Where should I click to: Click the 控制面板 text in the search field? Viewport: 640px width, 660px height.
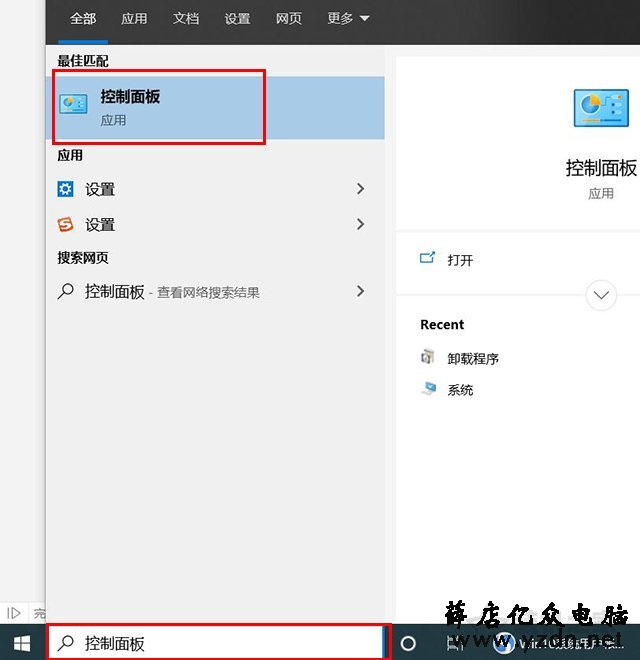click(x=115, y=644)
